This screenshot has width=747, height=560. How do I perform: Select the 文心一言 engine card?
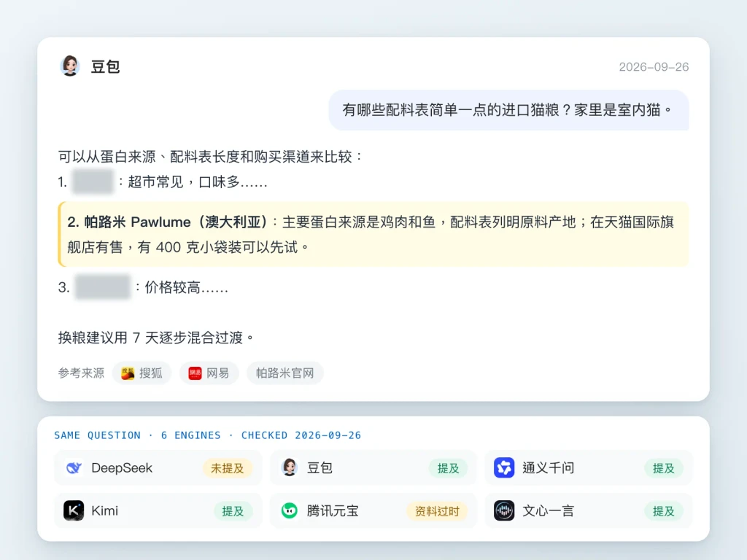(589, 511)
